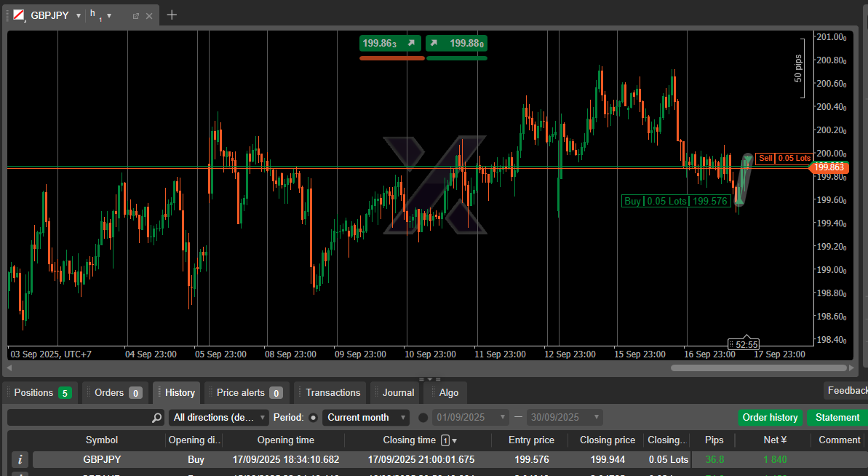Click the buy price button 199.880
868x476 pixels.
point(457,43)
